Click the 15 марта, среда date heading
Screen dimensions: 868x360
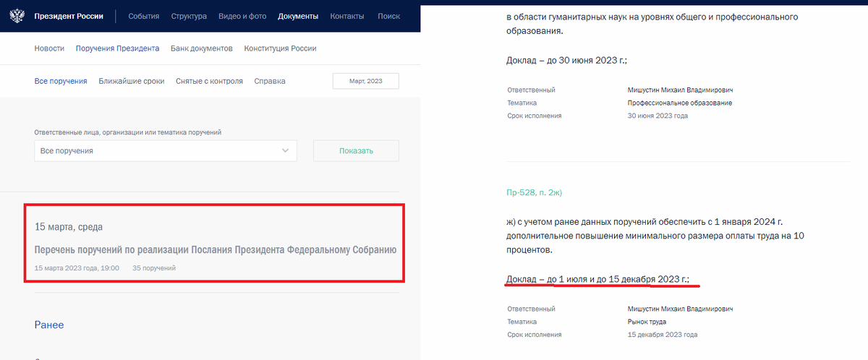[x=69, y=227]
